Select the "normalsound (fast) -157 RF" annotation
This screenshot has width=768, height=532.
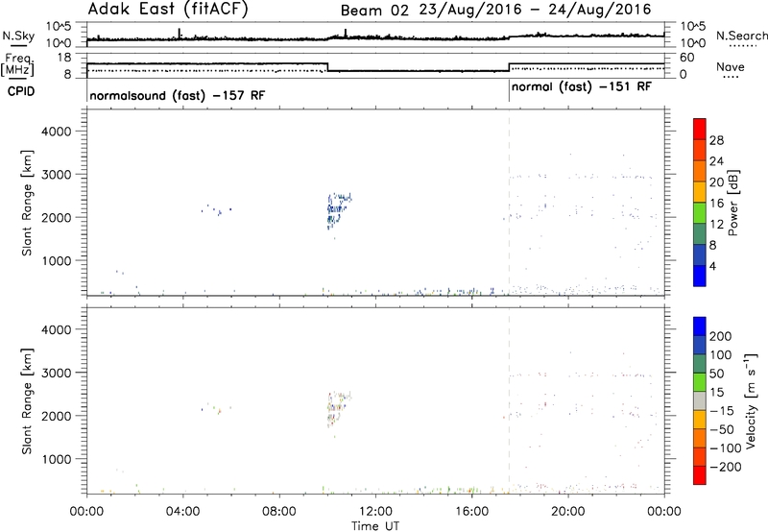(x=178, y=95)
